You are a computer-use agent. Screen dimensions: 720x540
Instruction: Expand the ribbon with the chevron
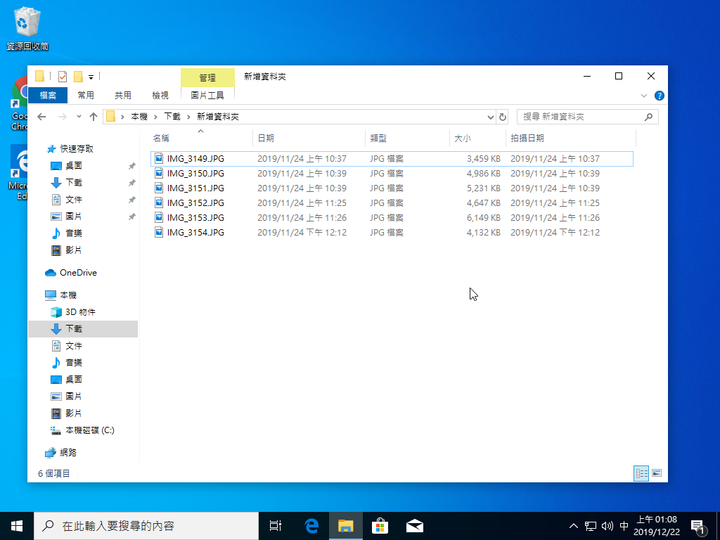coord(644,96)
